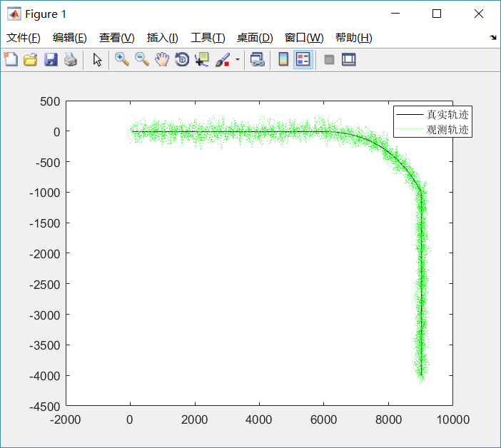Click the New Figure icon
This screenshot has width=501, height=448.
point(11,60)
